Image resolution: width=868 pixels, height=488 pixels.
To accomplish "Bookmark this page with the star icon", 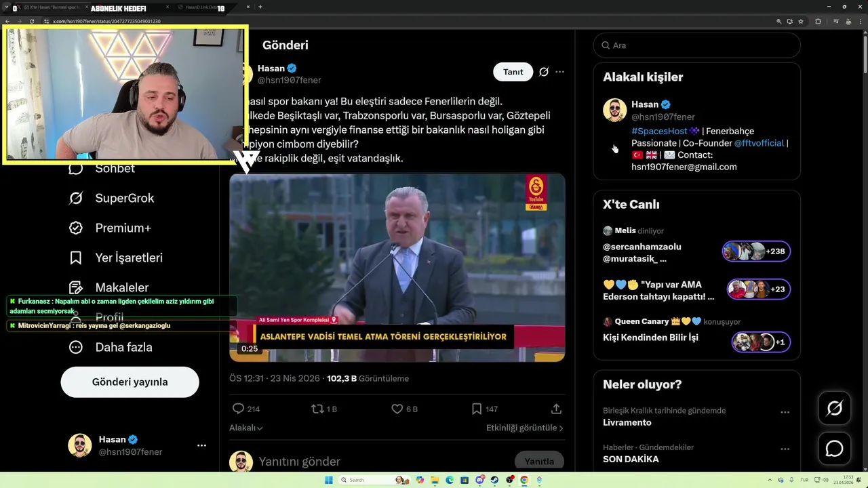I will pos(801,21).
